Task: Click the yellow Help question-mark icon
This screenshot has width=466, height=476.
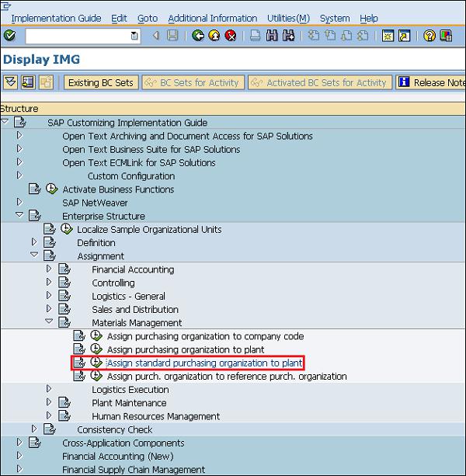Action: [429, 36]
